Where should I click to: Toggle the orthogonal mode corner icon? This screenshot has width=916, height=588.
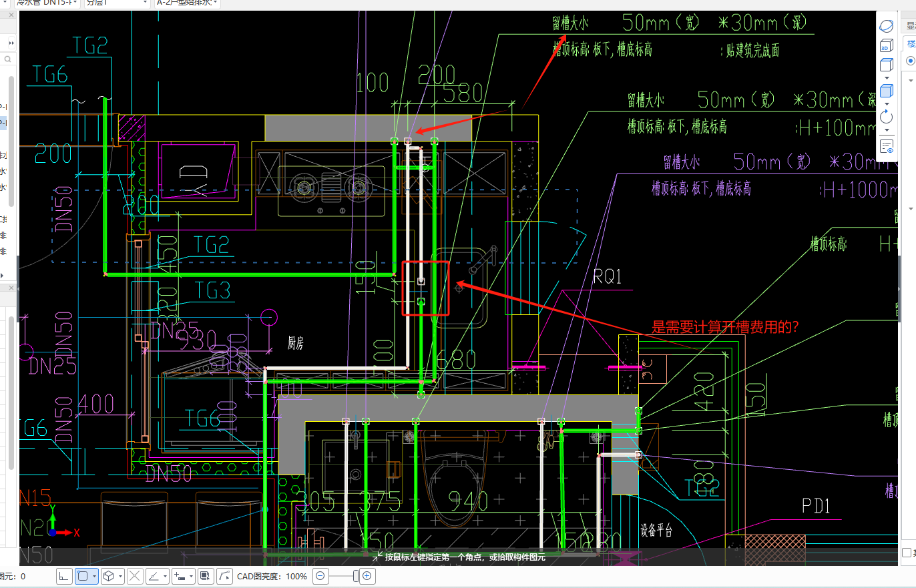64,575
